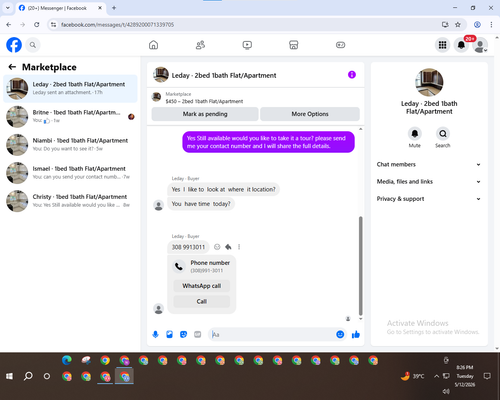The width and height of the screenshot is (500, 400).
Task: Open conversation info purple icon
Action: pos(352,75)
